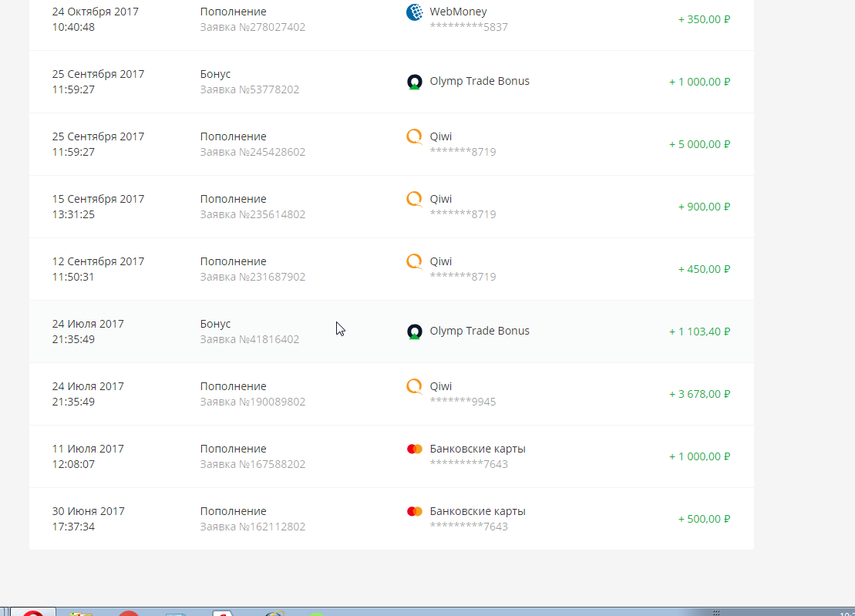Click the +1 103,40 ₽ amount
This screenshot has width=855, height=616.
pos(699,332)
